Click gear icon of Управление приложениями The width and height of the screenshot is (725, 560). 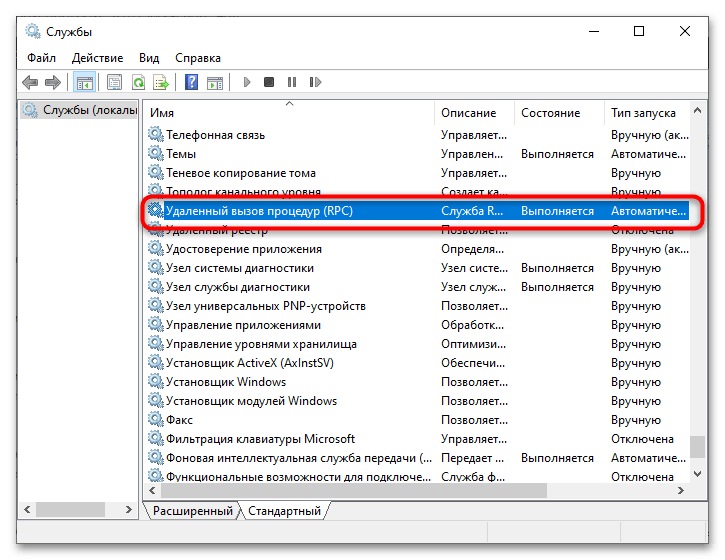[156, 324]
